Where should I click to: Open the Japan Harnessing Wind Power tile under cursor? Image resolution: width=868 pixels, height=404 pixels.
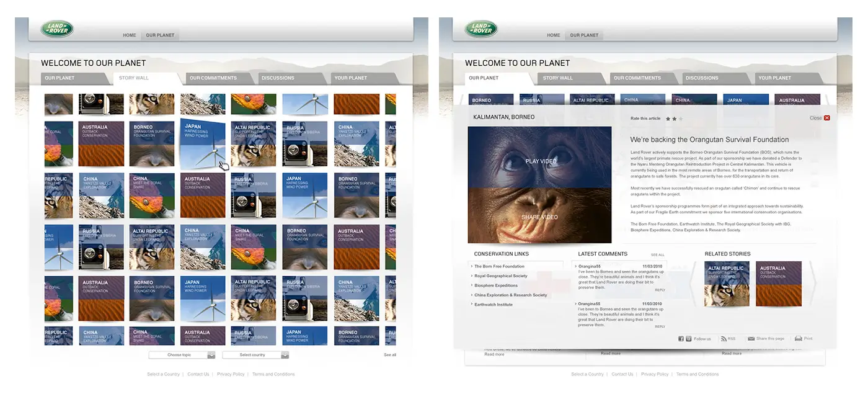coord(203,144)
